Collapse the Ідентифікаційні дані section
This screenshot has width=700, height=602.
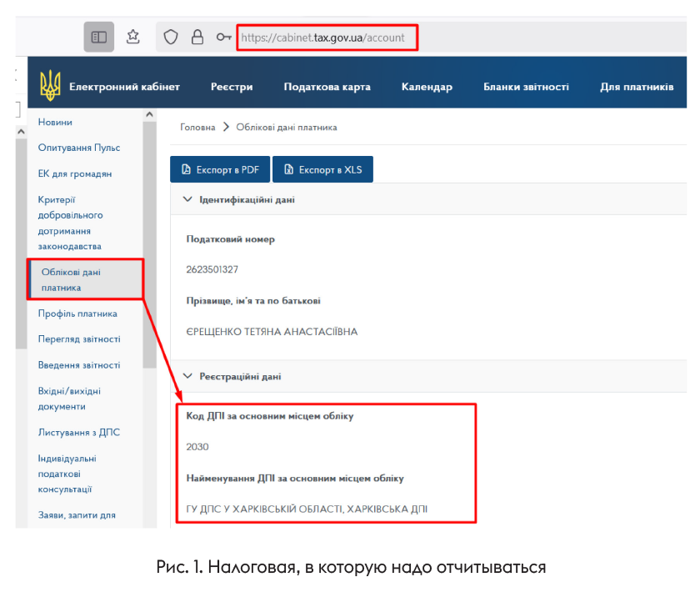tap(187, 200)
